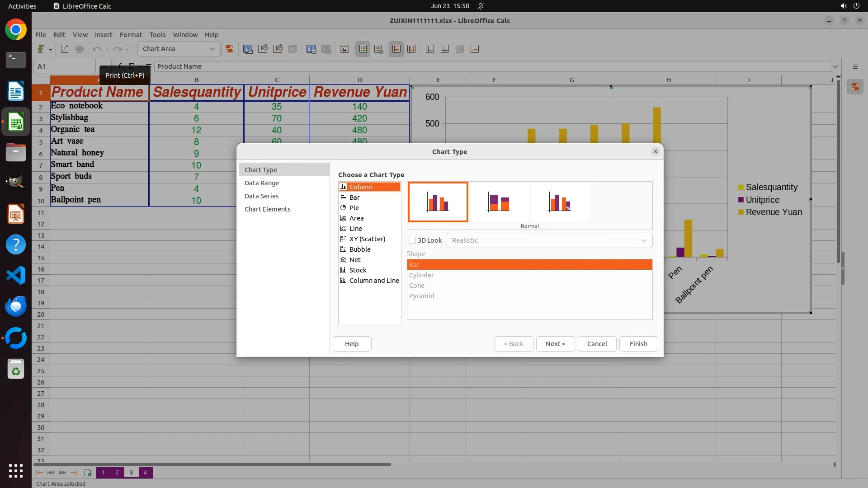This screenshot has height=488, width=868.
Task: Open the sidebar settings hamburger icon
Action: pos(855,66)
